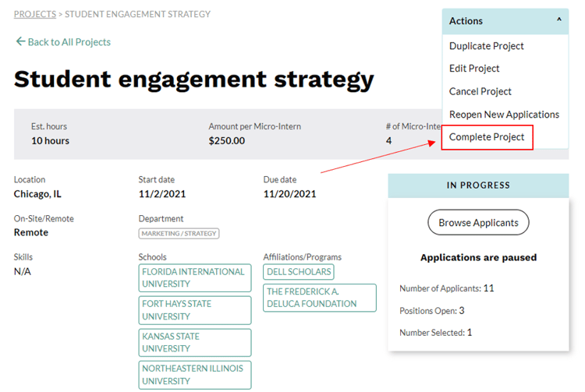Viewport: 585px width, 392px height.
Task: Click the back arrow icon before Back to All Projects
Action: point(20,41)
